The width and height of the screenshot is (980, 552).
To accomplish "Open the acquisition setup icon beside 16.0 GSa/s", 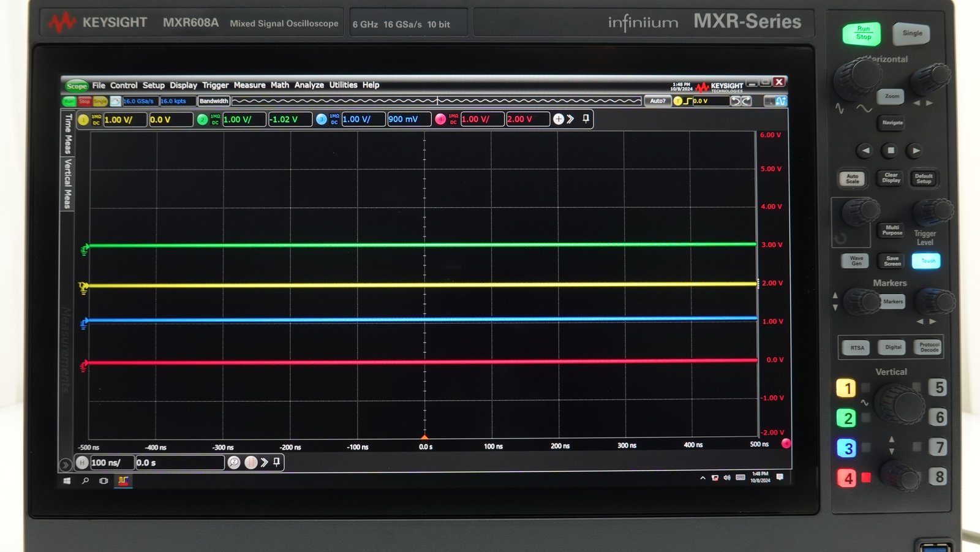I will (x=115, y=101).
